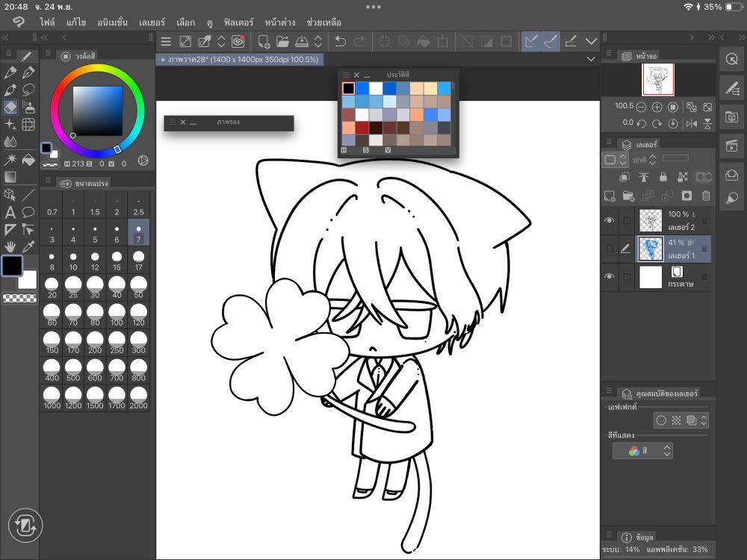747x560 pixels.
Task: Select brush size 2000
Action: pos(139,399)
